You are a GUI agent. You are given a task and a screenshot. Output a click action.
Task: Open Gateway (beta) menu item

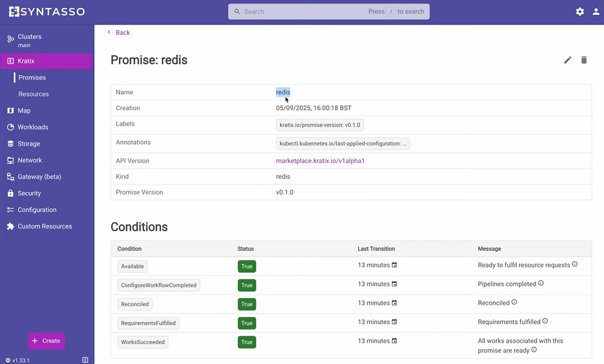click(x=47, y=177)
